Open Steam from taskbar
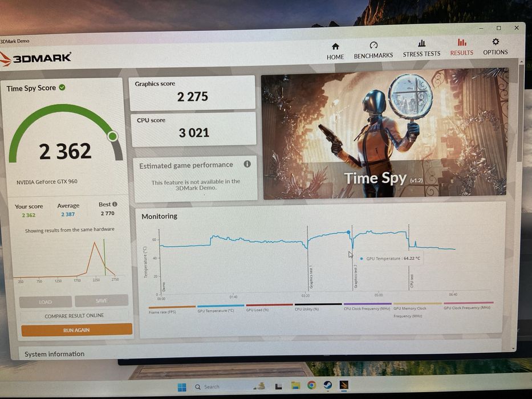The image size is (532, 399). pos(327,385)
